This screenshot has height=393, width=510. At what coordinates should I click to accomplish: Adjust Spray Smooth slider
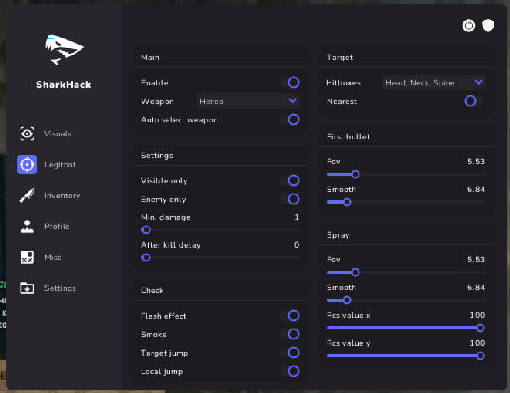coord(406,300)
